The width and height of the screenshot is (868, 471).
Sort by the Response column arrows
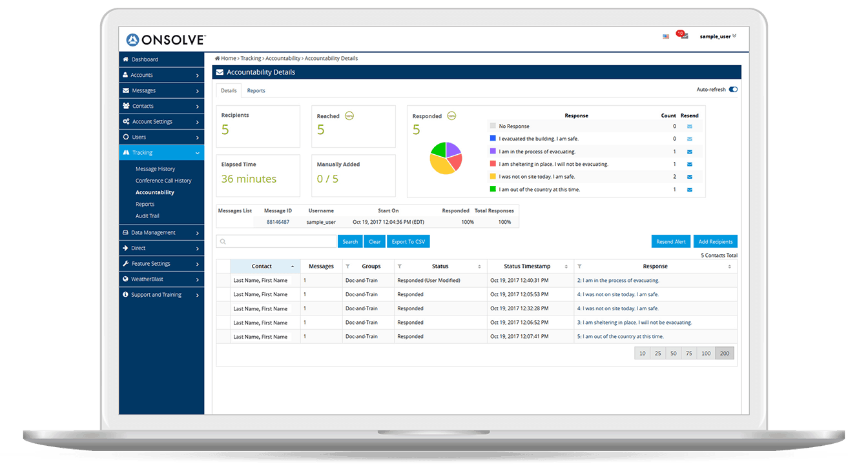coord(730,266)
